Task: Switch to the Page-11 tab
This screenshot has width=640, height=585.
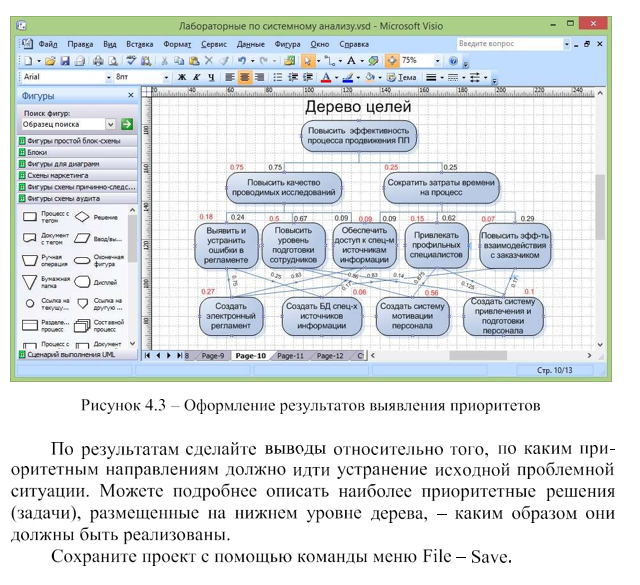Action: [x=290, y=356]
